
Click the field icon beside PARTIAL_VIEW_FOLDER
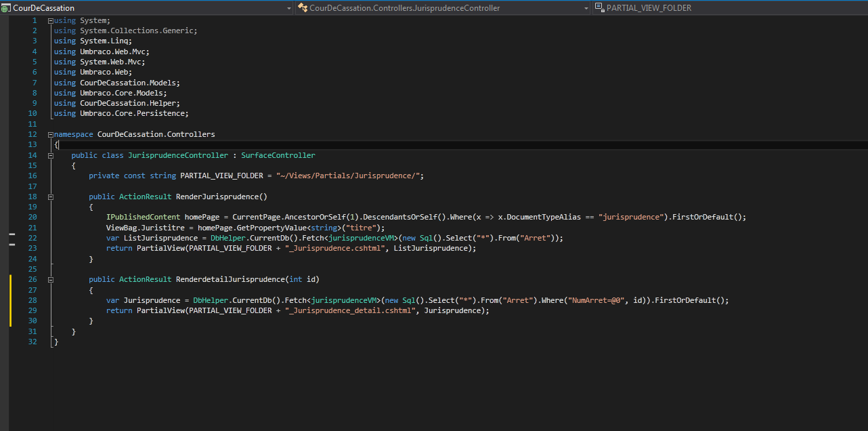[600, 7]
